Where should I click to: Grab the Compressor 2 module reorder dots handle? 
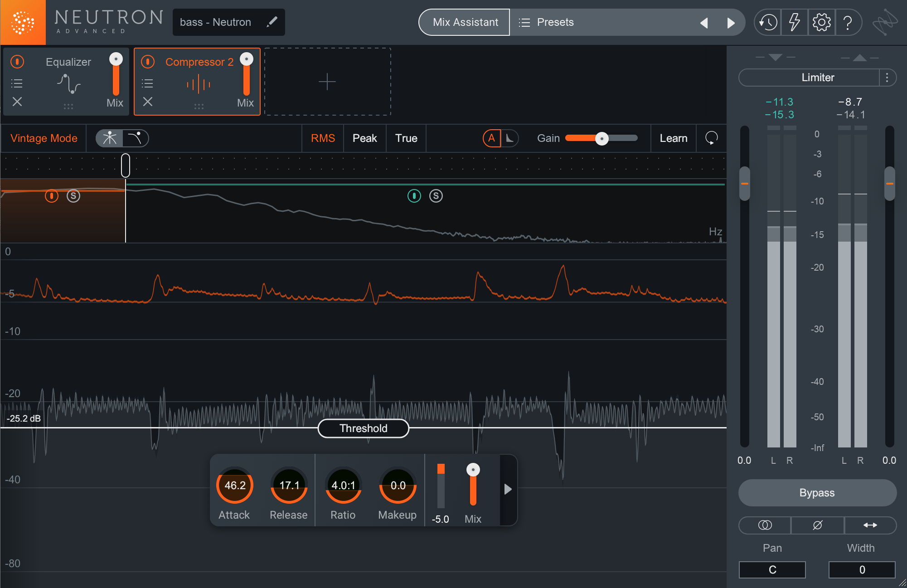(x=199, y=107)
